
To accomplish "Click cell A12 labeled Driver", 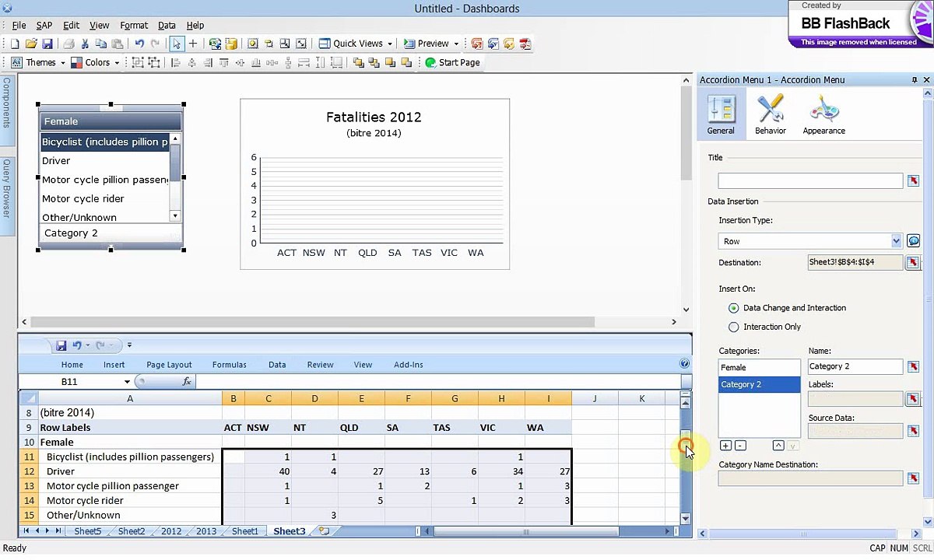I will (130, 471).
